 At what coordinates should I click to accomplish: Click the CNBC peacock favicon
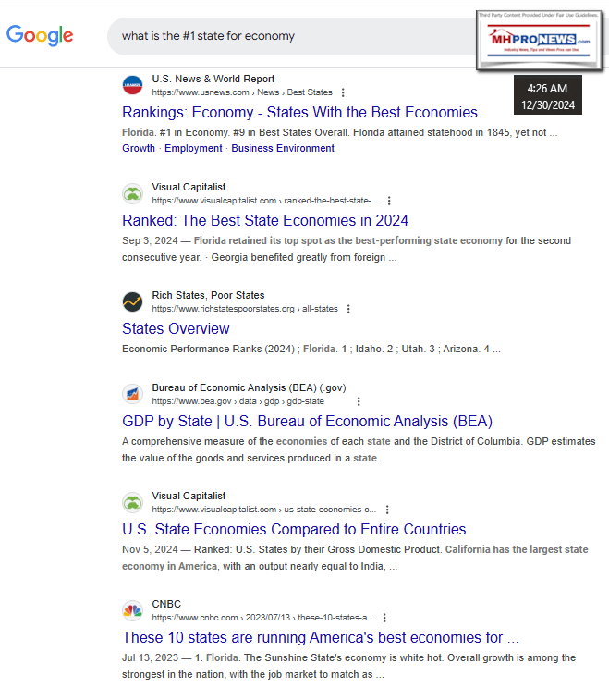(133, 610)
